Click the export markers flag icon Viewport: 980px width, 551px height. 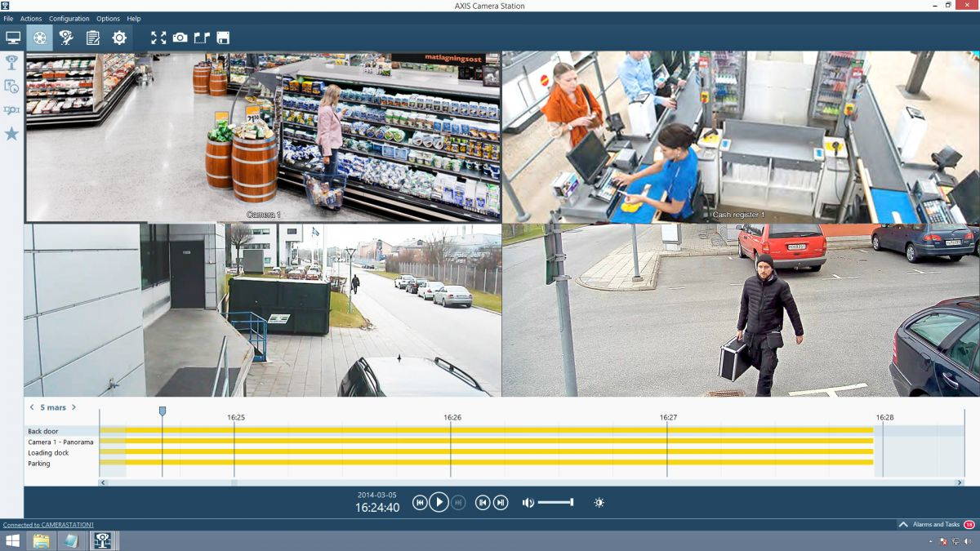(202, 38)
